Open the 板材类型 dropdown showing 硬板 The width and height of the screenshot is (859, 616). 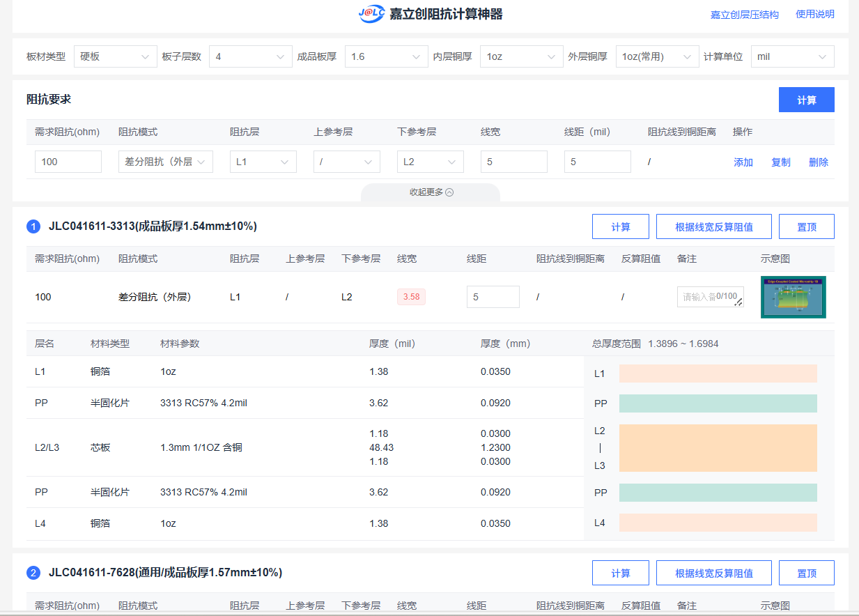(x=115, y=56)
